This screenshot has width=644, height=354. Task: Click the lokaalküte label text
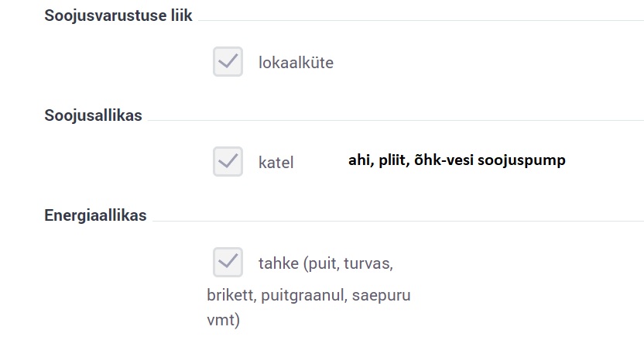tap(296, 63)
